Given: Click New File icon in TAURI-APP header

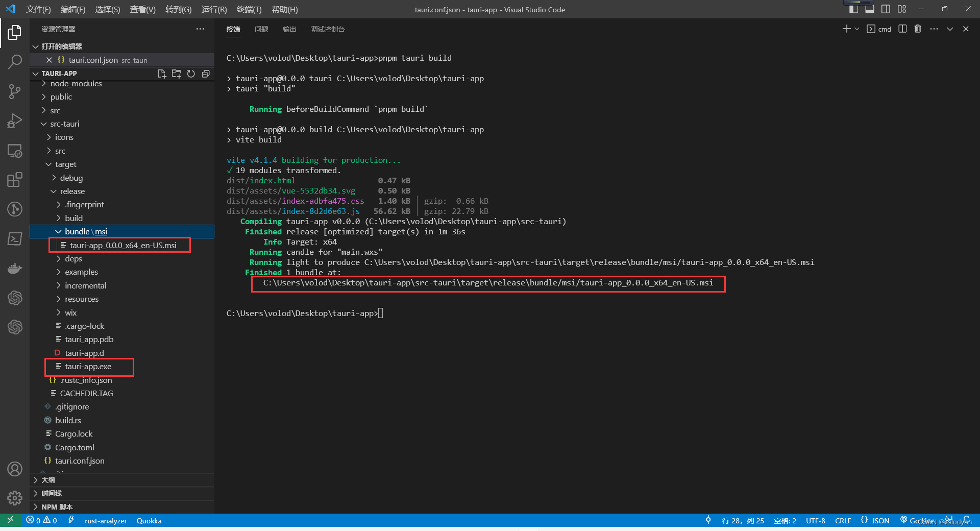Looking at the screenshot, I should pos(162,74).
